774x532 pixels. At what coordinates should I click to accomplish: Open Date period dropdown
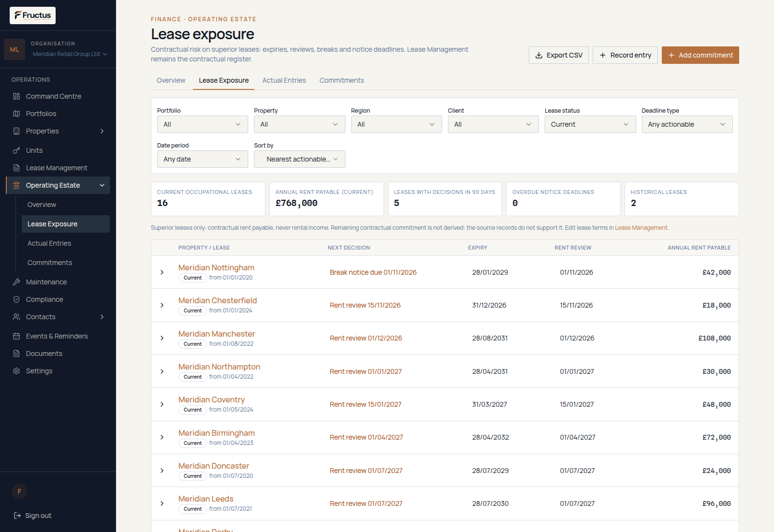point(203,159)
